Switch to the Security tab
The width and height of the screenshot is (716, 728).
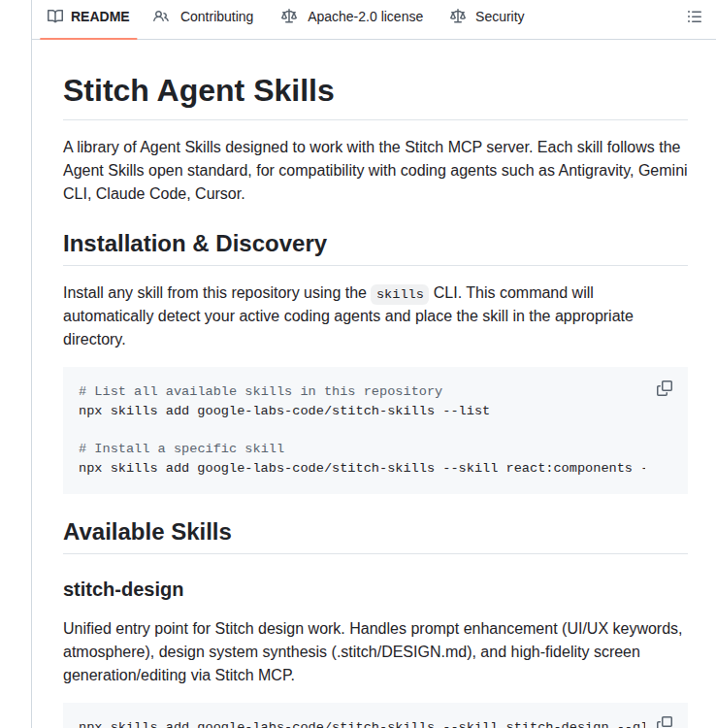pos(487,17)
